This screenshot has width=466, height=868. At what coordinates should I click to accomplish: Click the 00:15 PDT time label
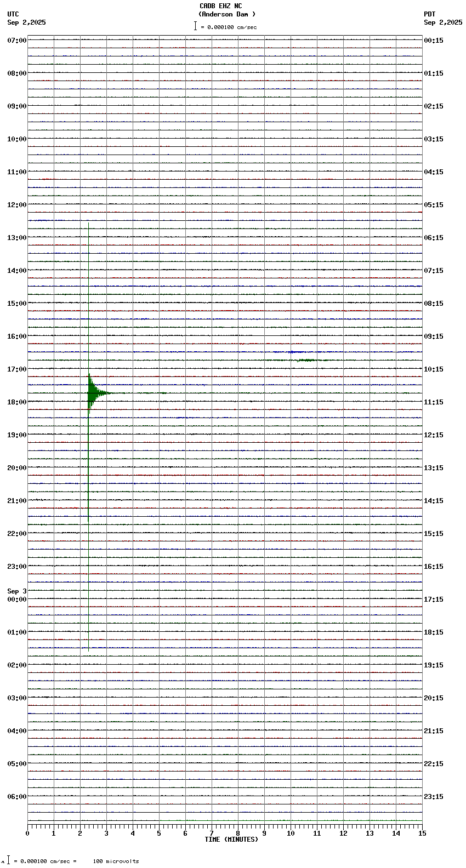pyautogui.click(x=434, y=41)
